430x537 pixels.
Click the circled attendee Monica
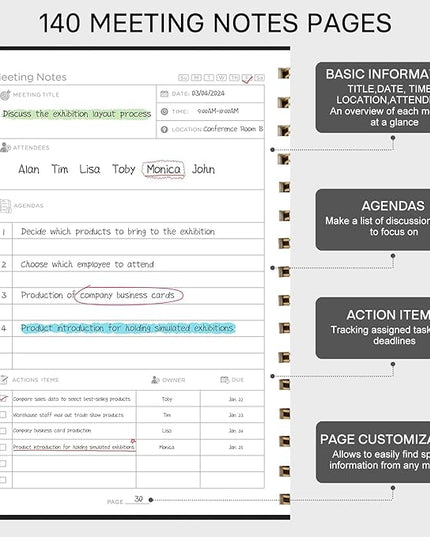pyautogui.click(x=164, y=169)
